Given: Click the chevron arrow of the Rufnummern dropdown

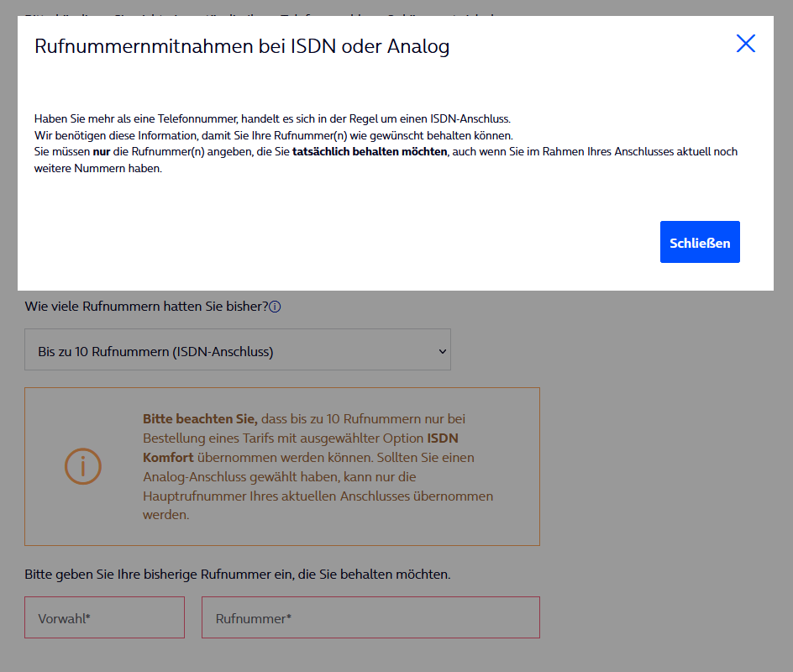Looking at the screenshot, I should (443, 352).
